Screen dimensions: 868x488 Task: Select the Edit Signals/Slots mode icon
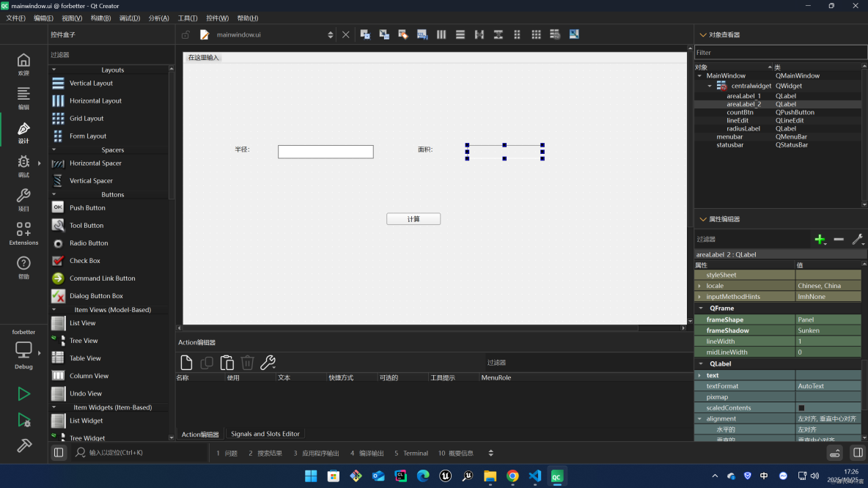tap(383, 34)
